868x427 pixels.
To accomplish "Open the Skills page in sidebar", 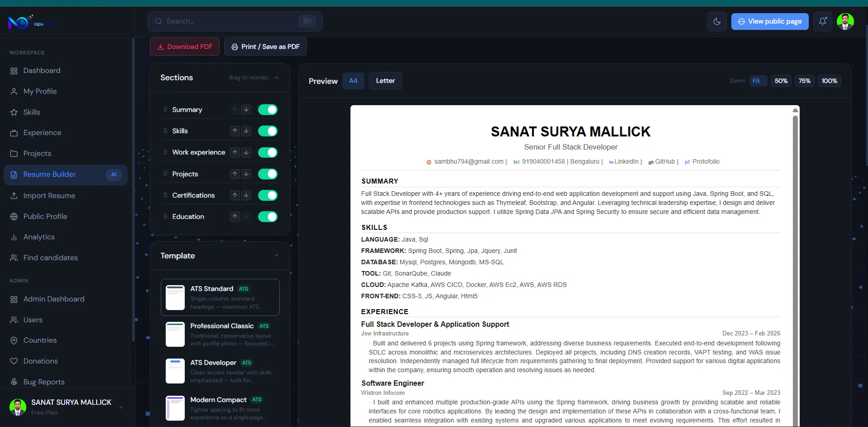I will pos(66,112).
